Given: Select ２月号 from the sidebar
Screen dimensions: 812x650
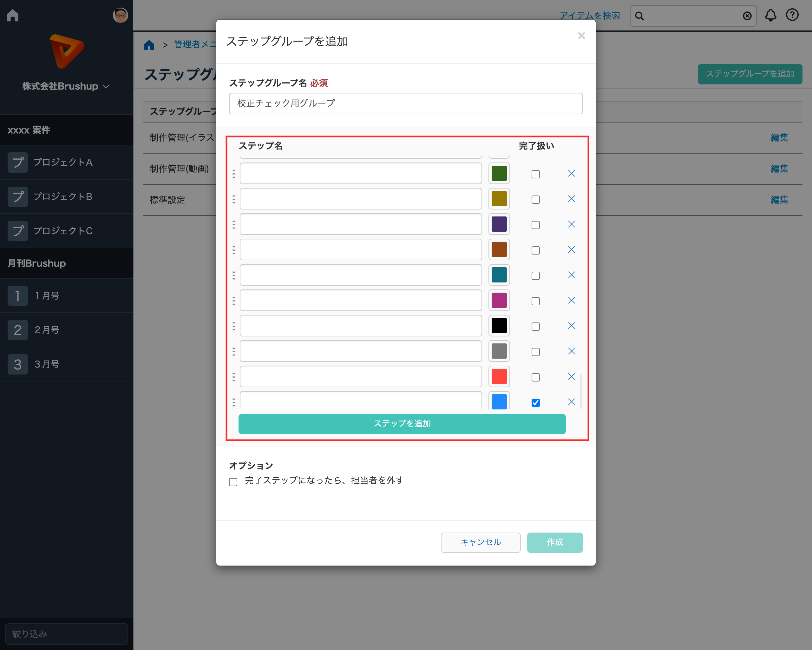Looking at the screenshot, I should 47,330.
